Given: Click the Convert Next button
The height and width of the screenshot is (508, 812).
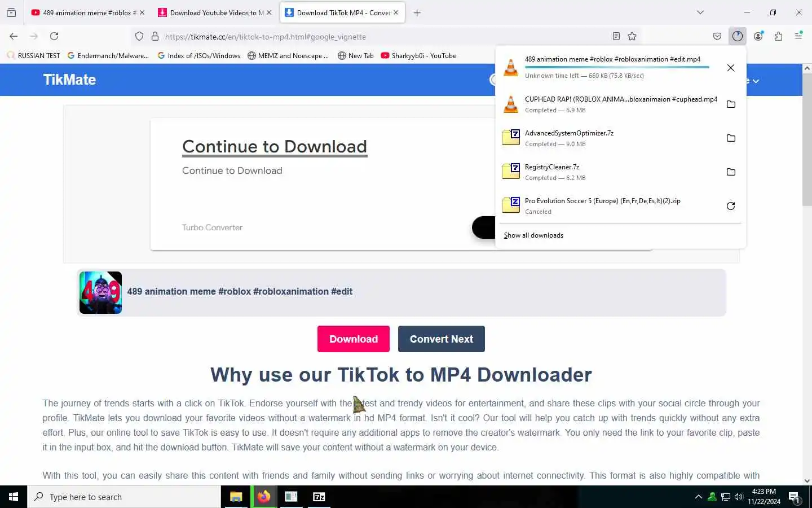Looking at the screenshot, I should click(x=442, y=339).
